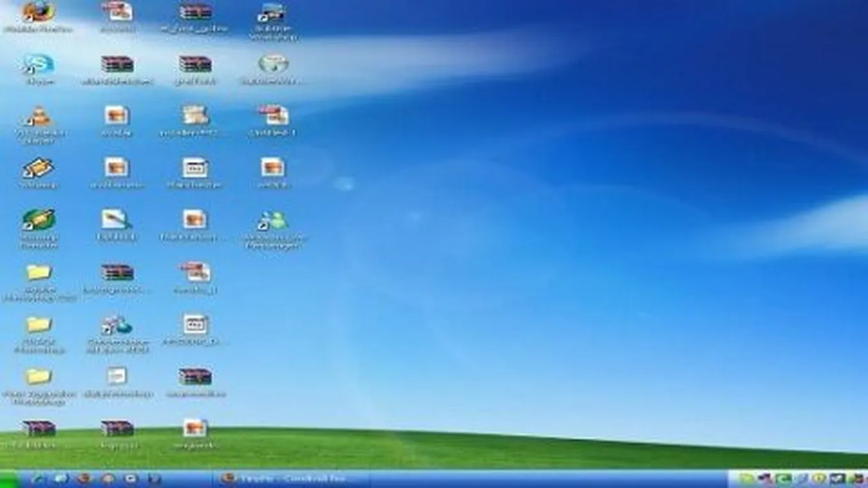Select the image file with the paintbrush icon
Screen dimensions: 868x488
click(x=117, y=221)
